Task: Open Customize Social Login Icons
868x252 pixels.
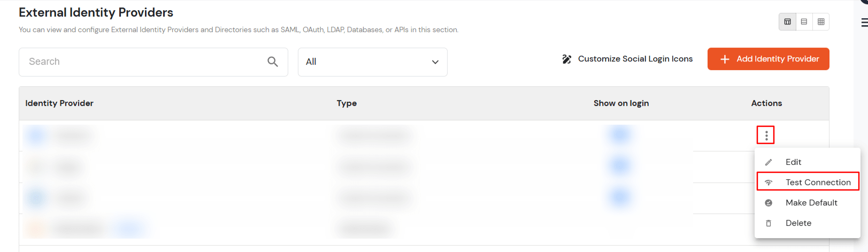Action: [x=627, y=59]
